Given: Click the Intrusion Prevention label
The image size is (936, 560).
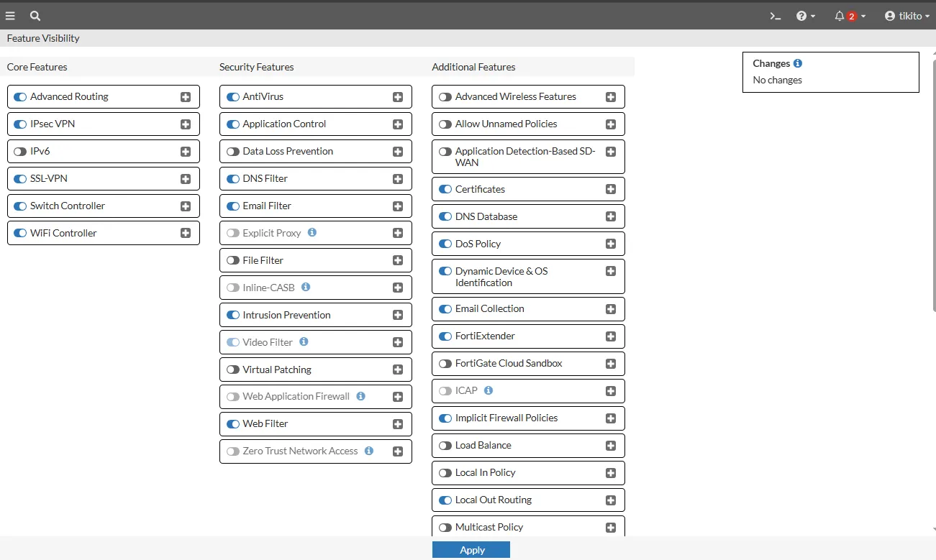Looking at the screenshot, I should (x=286, y=315).
